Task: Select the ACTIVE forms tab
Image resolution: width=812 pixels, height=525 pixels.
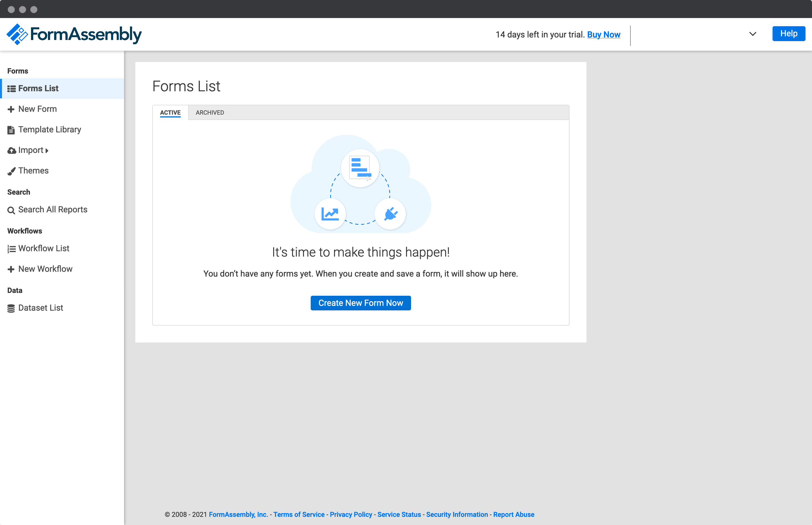Action: (170, 112)
